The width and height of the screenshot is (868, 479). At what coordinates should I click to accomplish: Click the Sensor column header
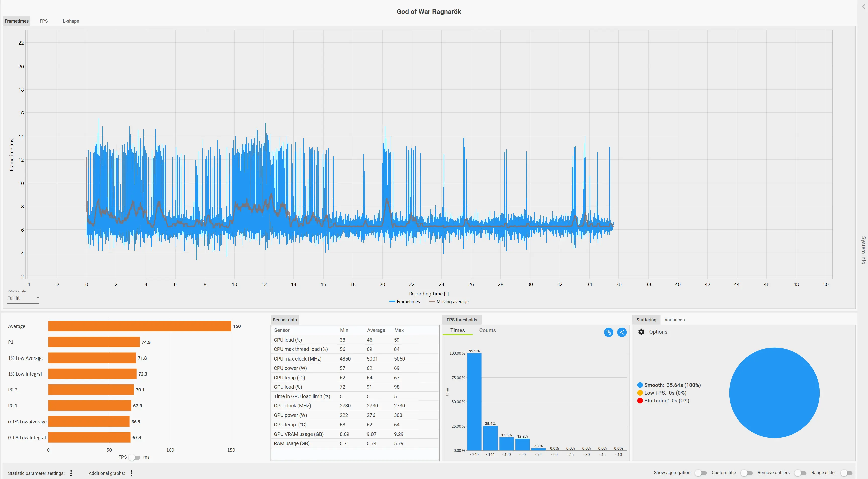pos(282,330)
